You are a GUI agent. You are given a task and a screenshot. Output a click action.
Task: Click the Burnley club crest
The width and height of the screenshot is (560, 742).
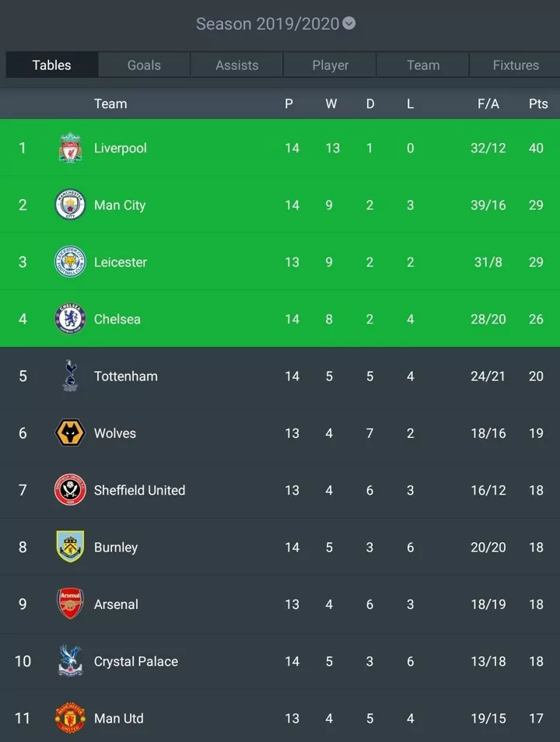coord(70,547)
